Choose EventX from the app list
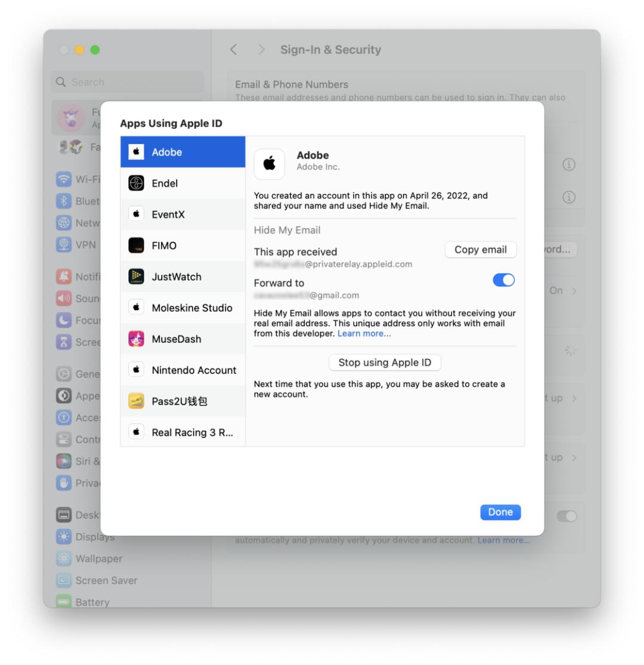The image size is (644, 665). [168, 215]
